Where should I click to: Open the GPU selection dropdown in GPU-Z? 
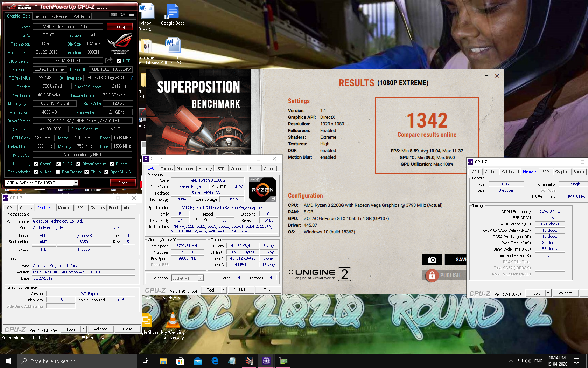[76, 183]
